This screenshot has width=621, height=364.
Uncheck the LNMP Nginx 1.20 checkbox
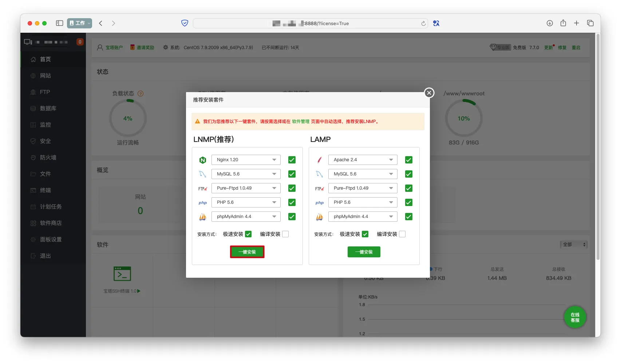coord(292,160)
